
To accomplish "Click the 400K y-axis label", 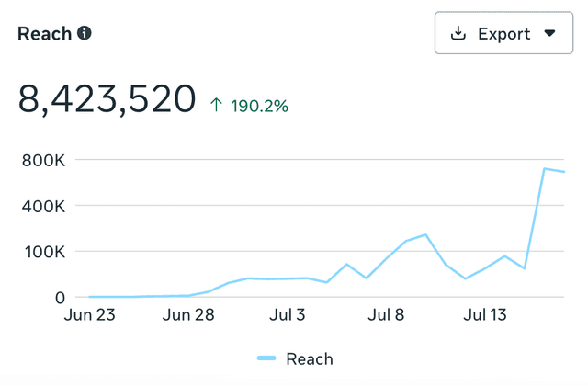I will (x=42, y=206).
